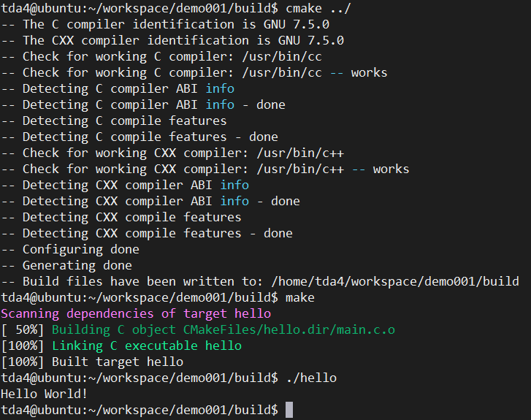
Task: Click 'CMakeFiles/hello.dir/main.c.o' in the build line
Action: point(289,330)
